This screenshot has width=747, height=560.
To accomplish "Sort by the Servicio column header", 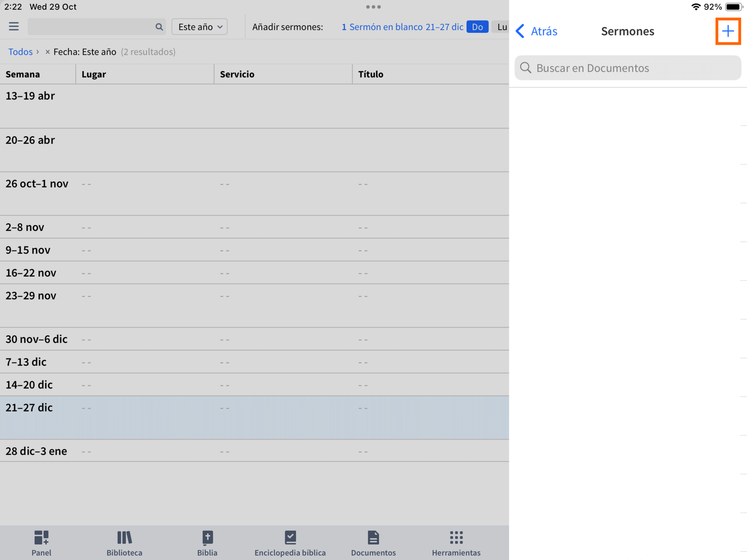I will (283, 74).
